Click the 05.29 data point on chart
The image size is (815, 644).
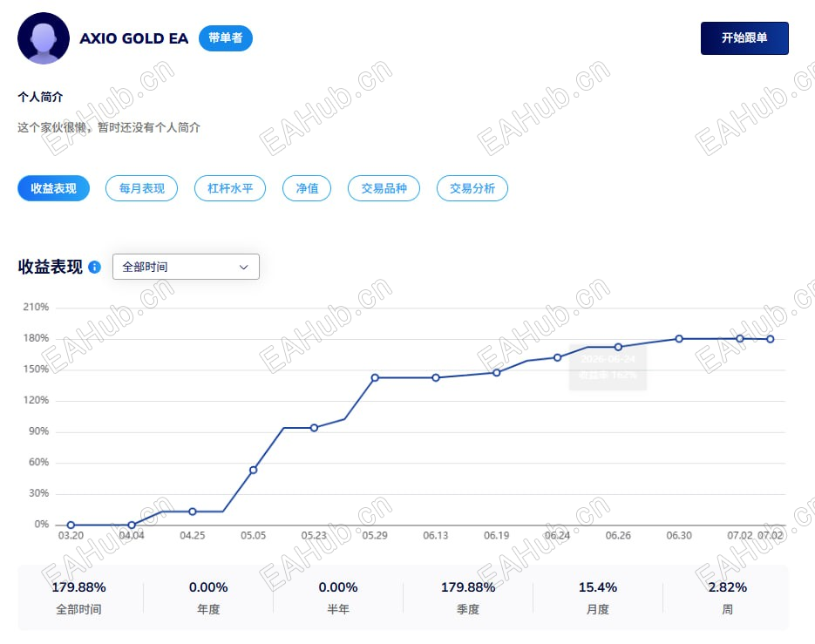(x=375, y=378)
